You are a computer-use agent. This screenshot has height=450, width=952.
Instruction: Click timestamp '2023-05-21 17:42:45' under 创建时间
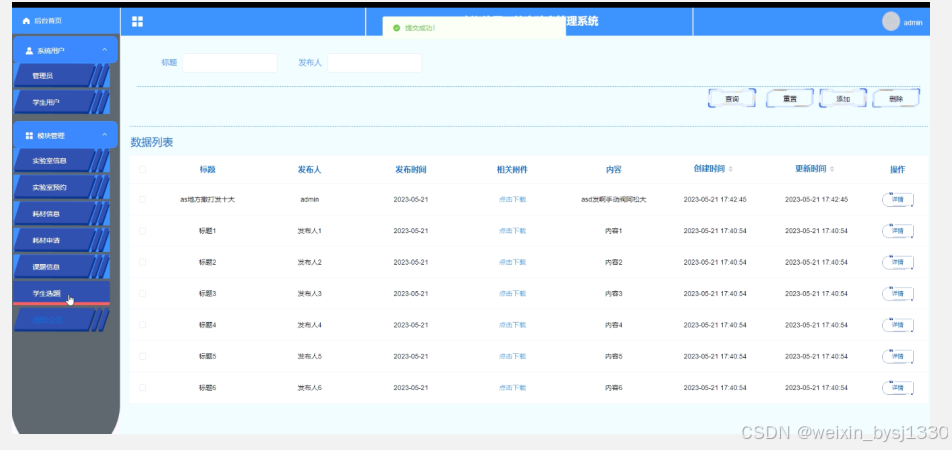[715, 199]
